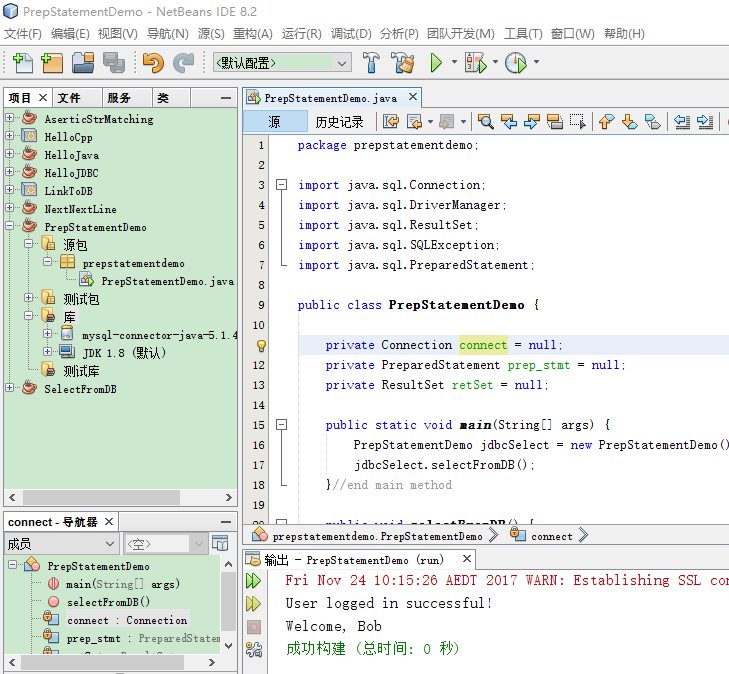Image resolution: width=729 pixels, height=674 pixels.
Task: Click the New File toolbar icon
Action: pos(22,64)
